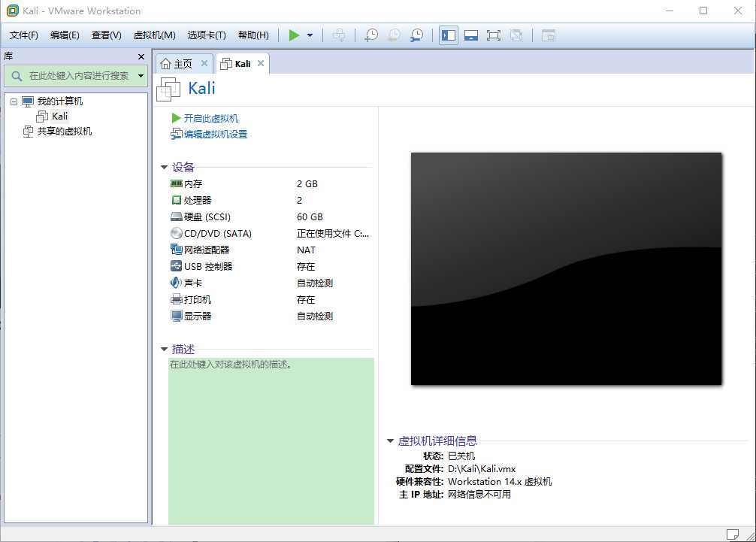Click the 打印机 printer icon

177,299
